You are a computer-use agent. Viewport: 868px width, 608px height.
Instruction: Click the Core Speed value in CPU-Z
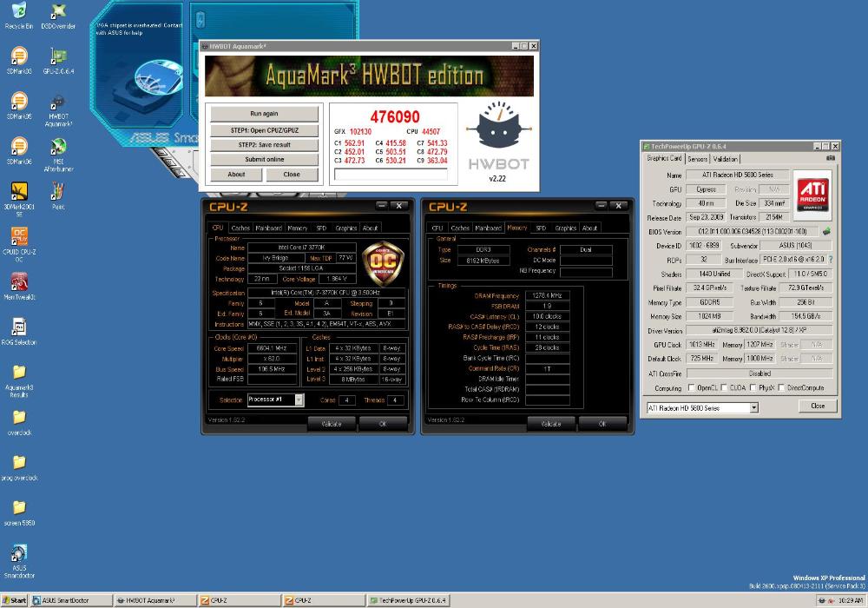271,348
